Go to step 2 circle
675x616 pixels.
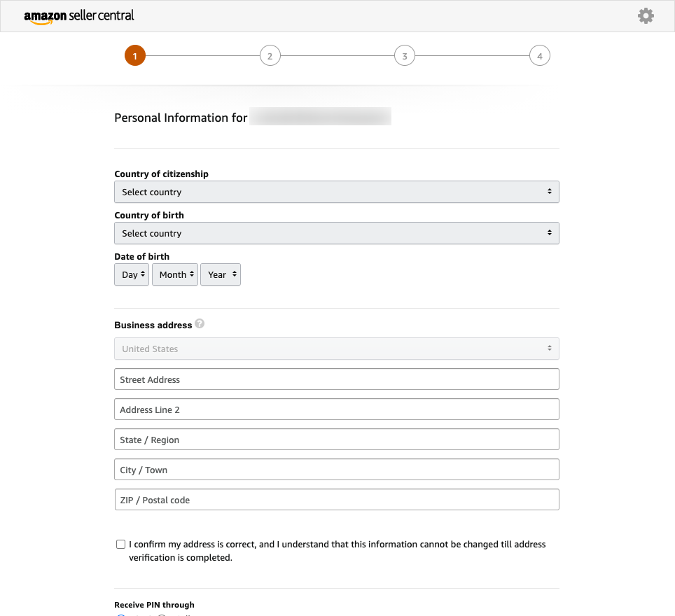270,55
